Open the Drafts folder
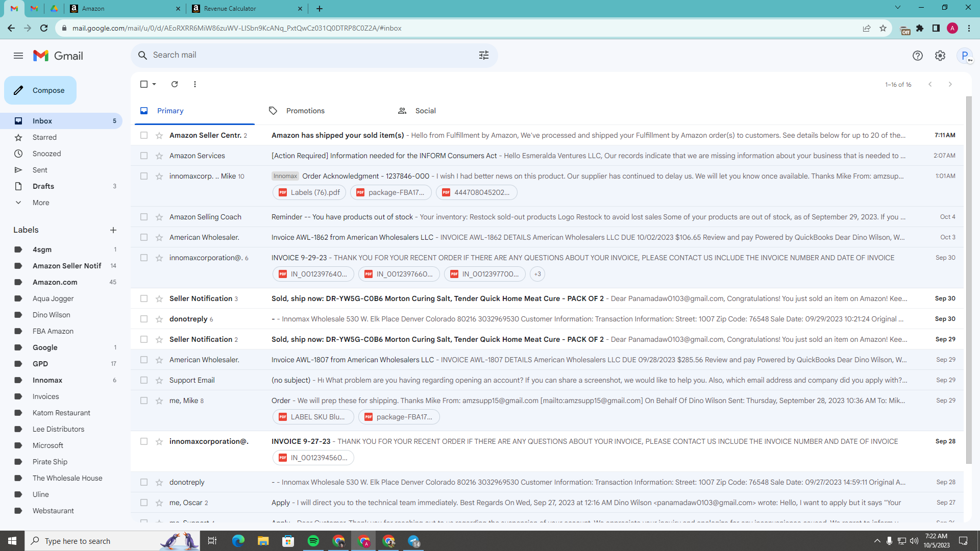Screen dimensions: 980x551 (61, 186)
